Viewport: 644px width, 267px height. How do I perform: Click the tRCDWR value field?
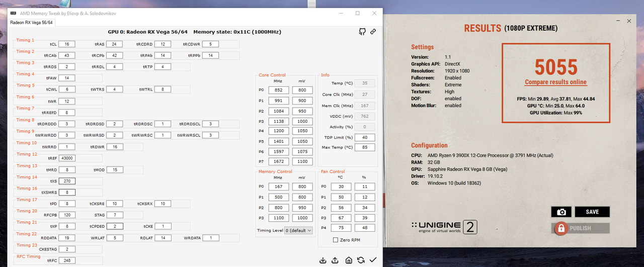coord(210,44)
